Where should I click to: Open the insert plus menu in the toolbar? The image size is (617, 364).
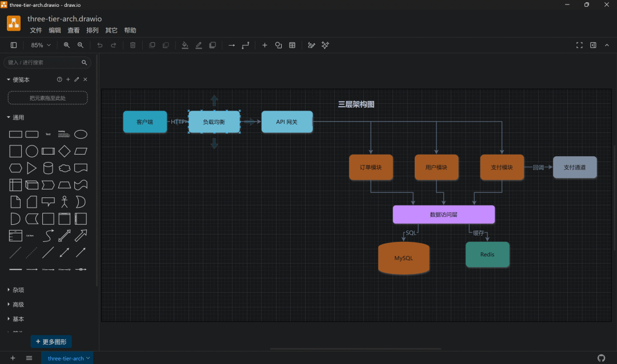point(265,45)
